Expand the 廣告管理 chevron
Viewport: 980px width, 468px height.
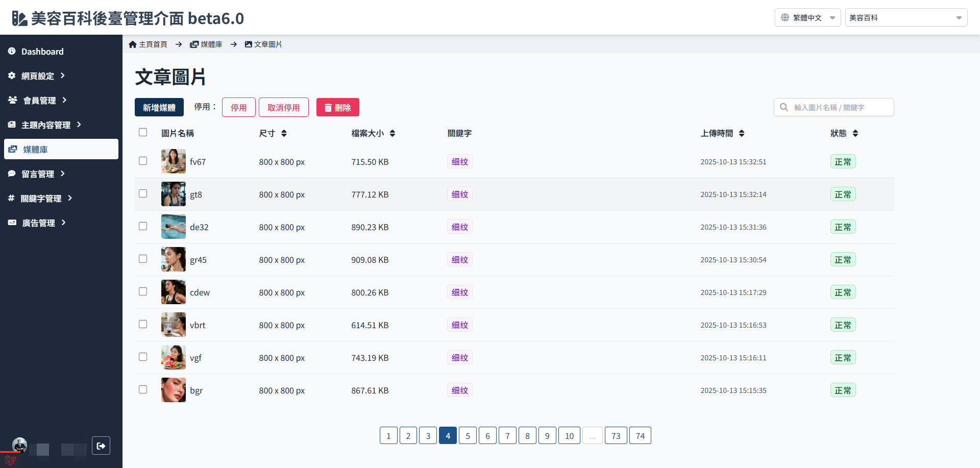click(64, 223)
